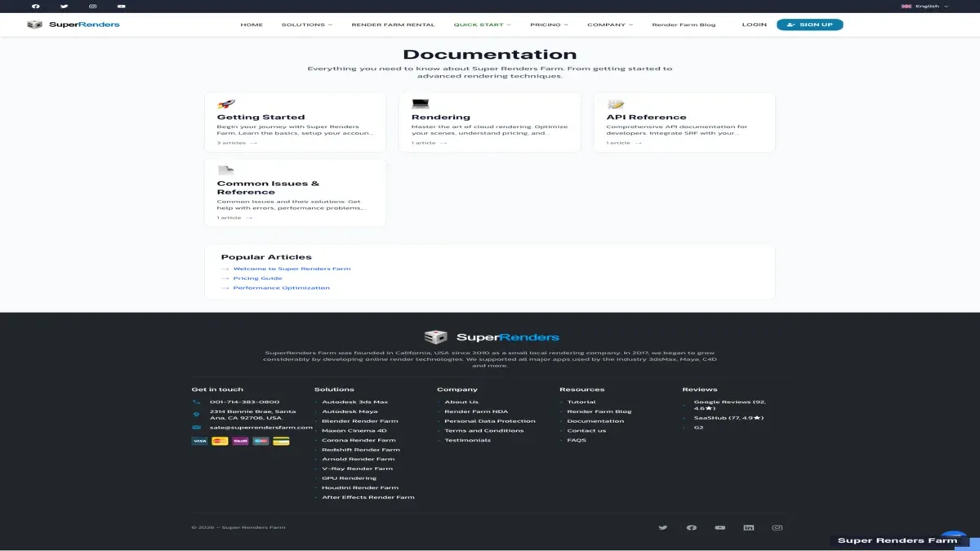
Task: Open Welcome to Super Renders Farm article
Action: pos(292,269)
